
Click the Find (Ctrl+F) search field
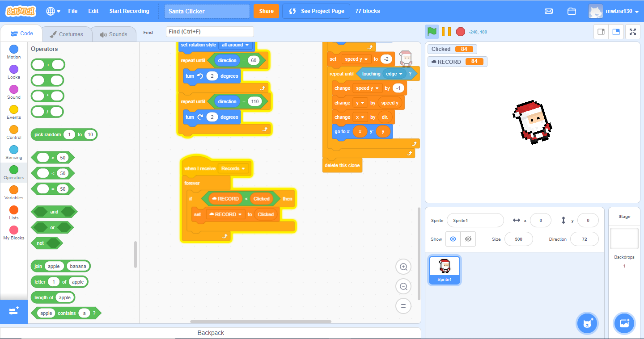210,32
